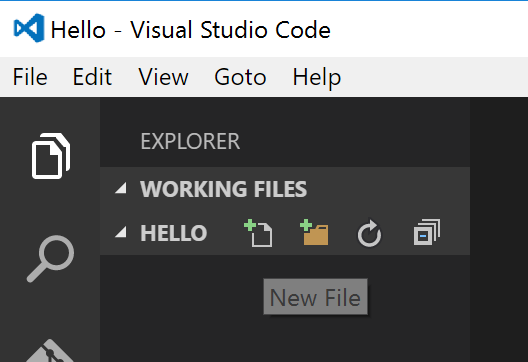Open the Explorer view in activity bar
This screenshot has height=362, width=528.
coord(51,156)
